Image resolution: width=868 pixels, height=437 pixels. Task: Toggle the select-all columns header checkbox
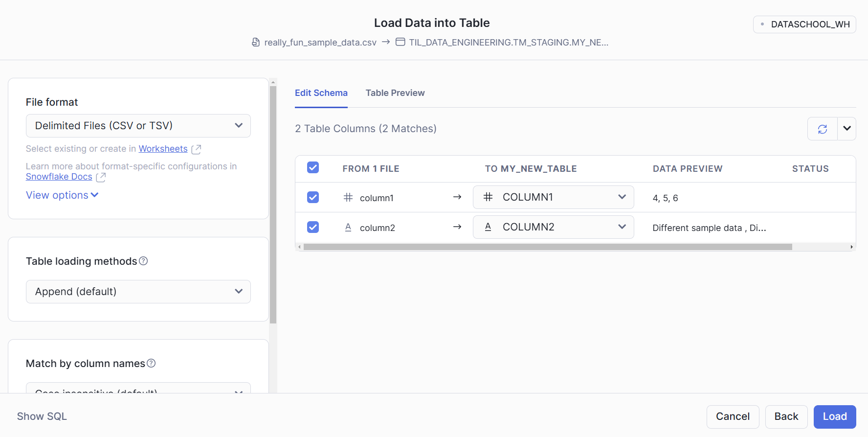point(313,168)
